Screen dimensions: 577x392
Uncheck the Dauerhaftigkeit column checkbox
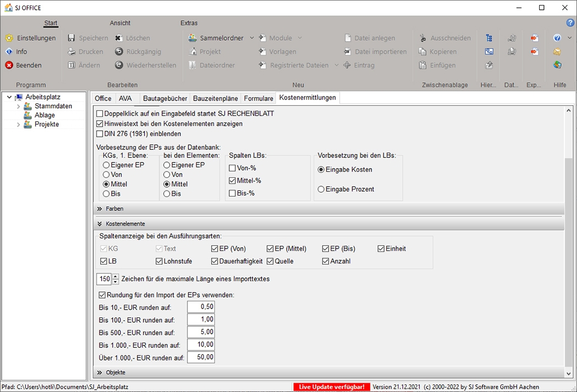pos(214,261)
